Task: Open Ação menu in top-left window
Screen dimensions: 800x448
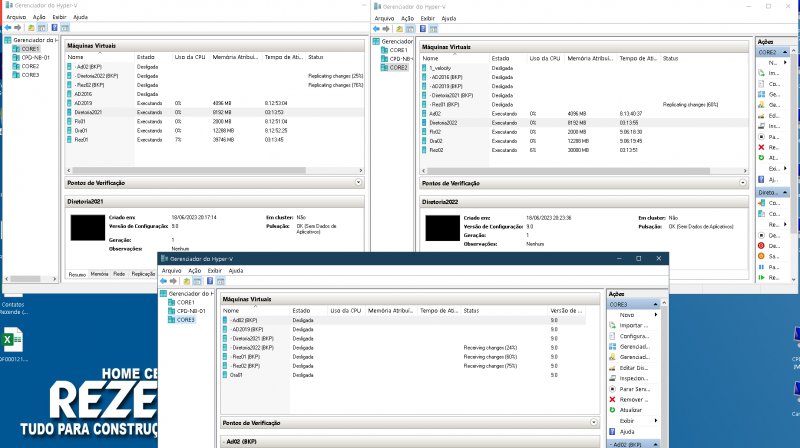Action: [x=40, y=18]
